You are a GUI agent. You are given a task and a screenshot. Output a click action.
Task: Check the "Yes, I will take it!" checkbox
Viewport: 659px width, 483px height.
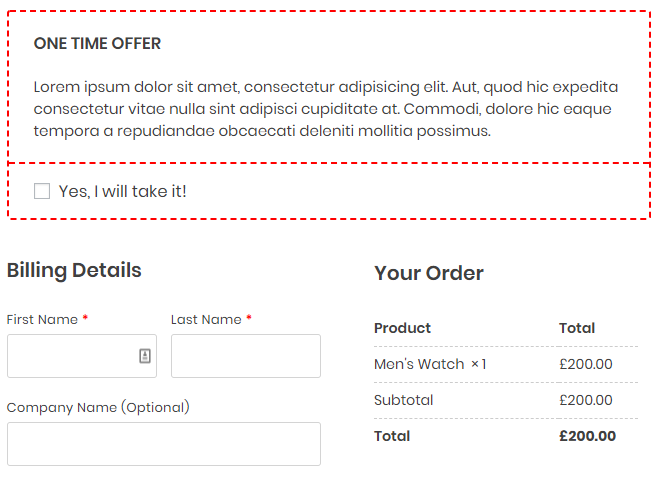pos(42,191)
